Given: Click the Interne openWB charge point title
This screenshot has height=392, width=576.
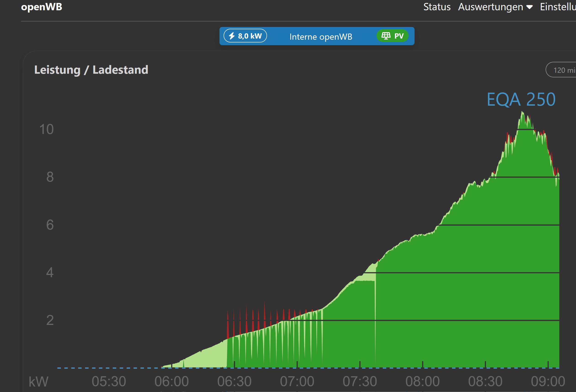Looking at the screenshot, I should pyautogui.click(x=321, y=37).
